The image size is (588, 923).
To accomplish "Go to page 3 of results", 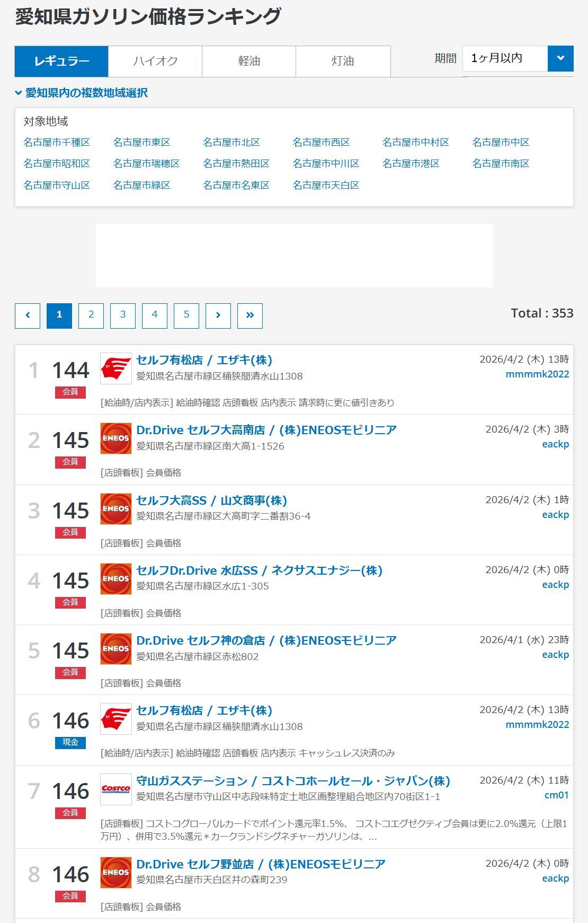I will point(123,315).
